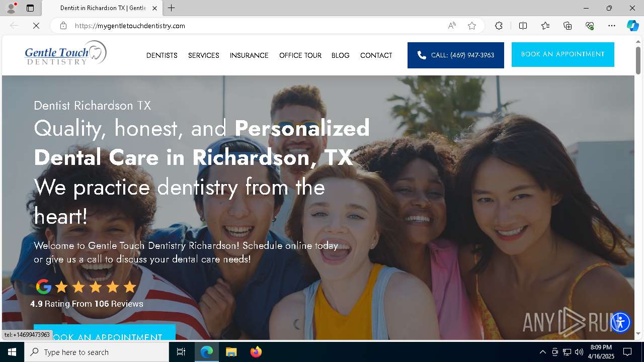Image resolution: width=644 pixels, height=362 pixels.
Task: Open the browser profile icon
Action: (11, 8)
